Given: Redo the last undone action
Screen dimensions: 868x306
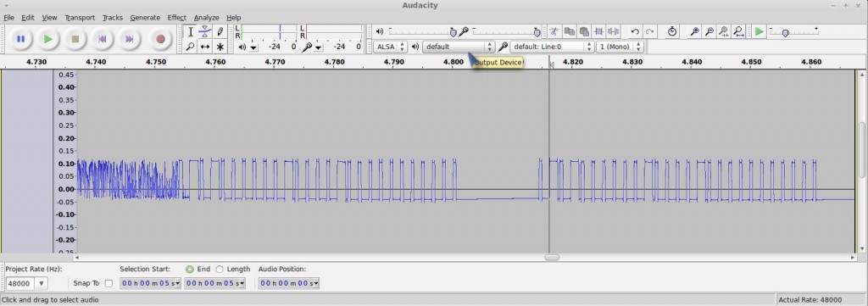Looking at the screenshot, I should [x=650, y=31].
